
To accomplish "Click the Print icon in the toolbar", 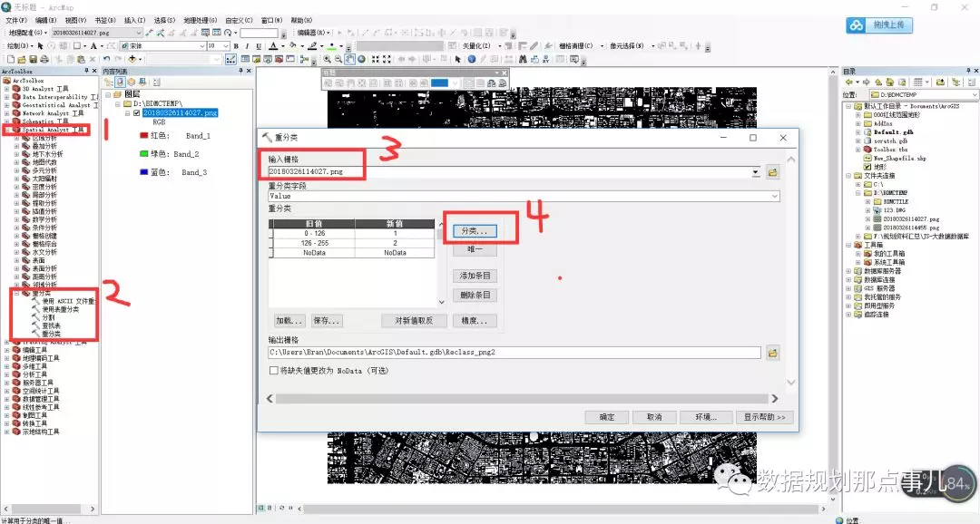I will coord(44,59).
